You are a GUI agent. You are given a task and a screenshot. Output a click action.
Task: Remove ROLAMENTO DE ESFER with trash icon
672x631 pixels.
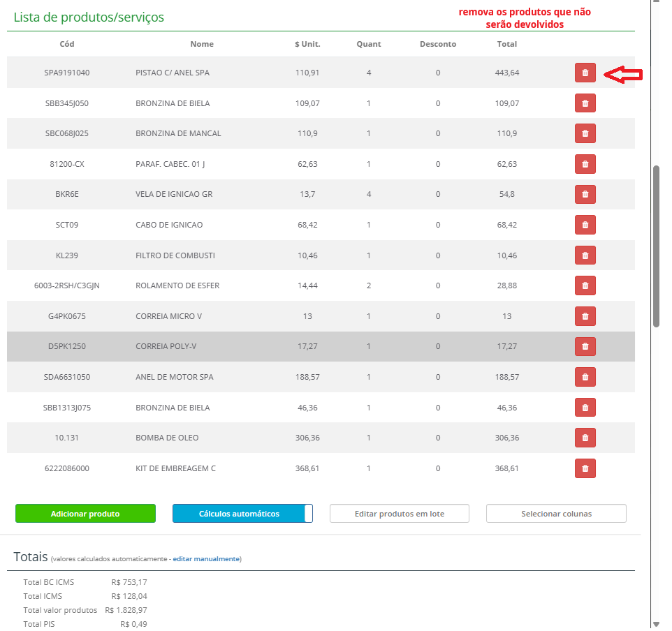(x=585, y=285)
